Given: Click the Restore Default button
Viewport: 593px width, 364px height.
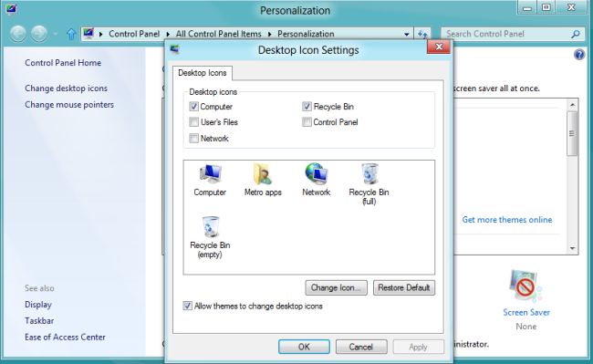Looking at the screenshot, I should coord(404,287).
